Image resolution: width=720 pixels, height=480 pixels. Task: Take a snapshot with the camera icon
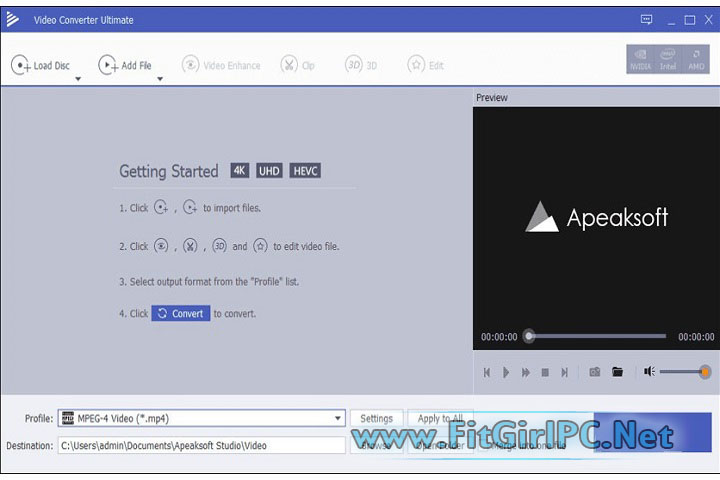594,372
